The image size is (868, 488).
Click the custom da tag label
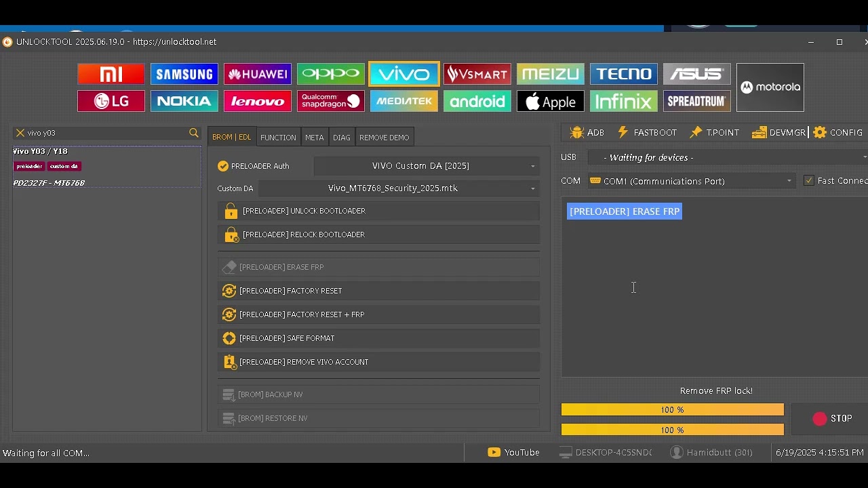pyautogui.click(x=64, y=166)
